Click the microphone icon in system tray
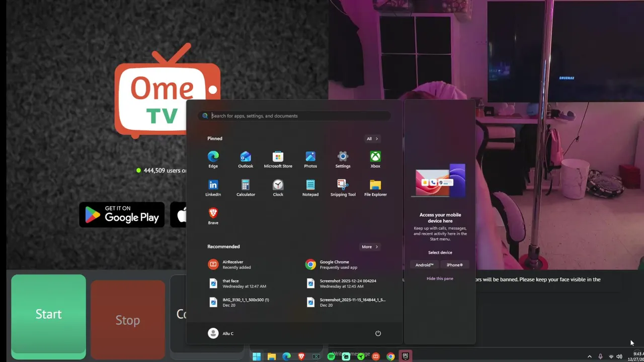Viewport: 644px width, 362px height. click(600, 356)
